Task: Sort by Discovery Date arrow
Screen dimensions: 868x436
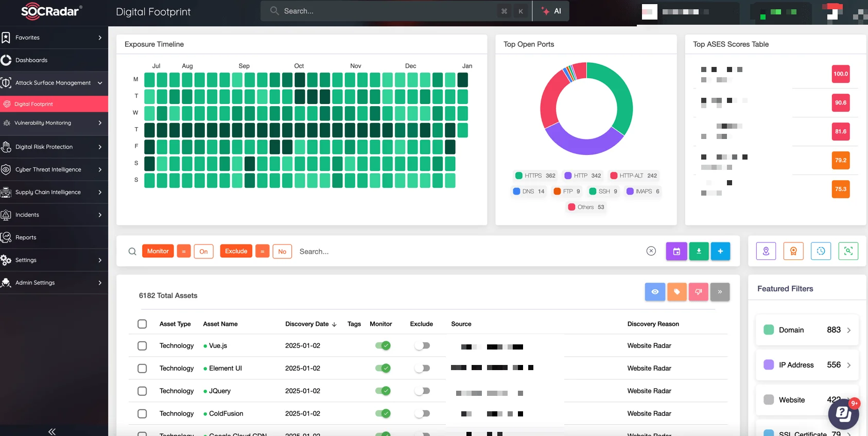Action: [334, 324]
